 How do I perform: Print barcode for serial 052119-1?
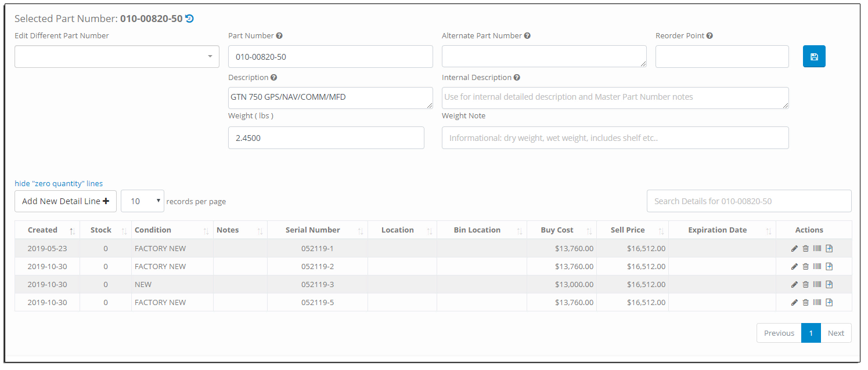[817, 249]
